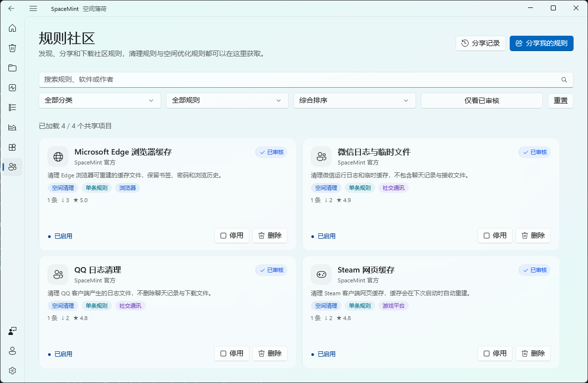Delete the QQ 日志清理 rule
This screenshot has width=588, height=383.
tap(270, 354)
